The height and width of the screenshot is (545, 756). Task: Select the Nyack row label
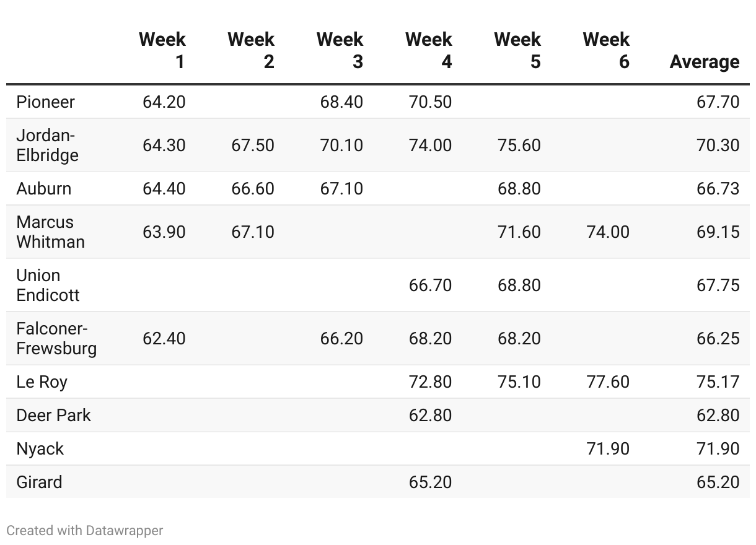[40, 448]
